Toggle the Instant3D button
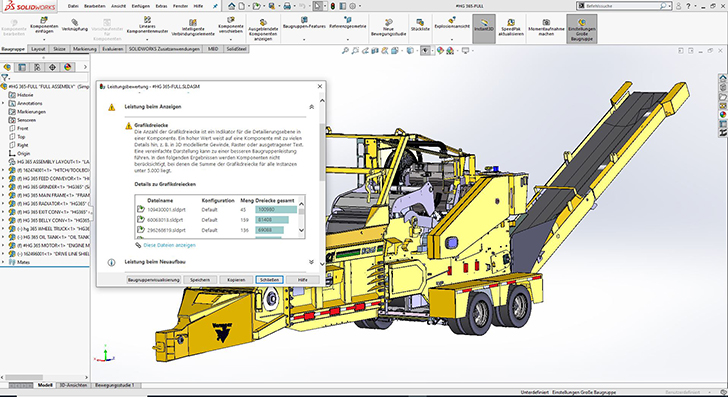This screenshot has height=397, width=728. click(x=484, y=29)
